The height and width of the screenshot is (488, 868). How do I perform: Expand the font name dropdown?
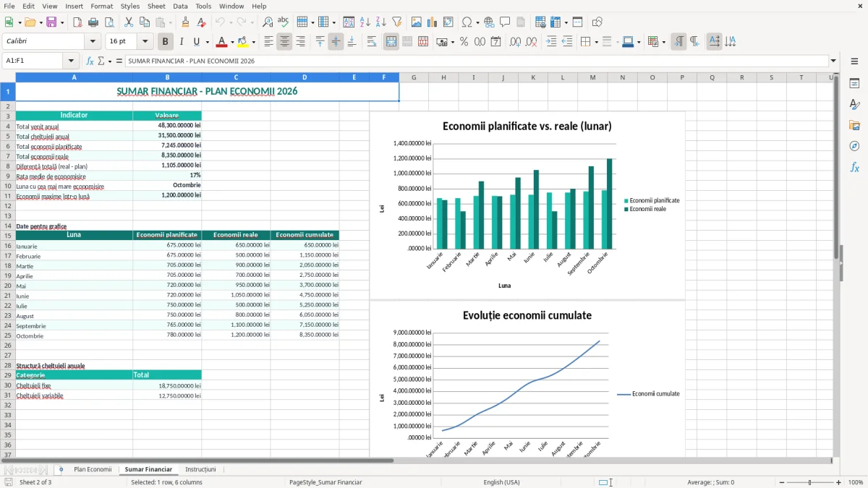[x=93, y=42]
